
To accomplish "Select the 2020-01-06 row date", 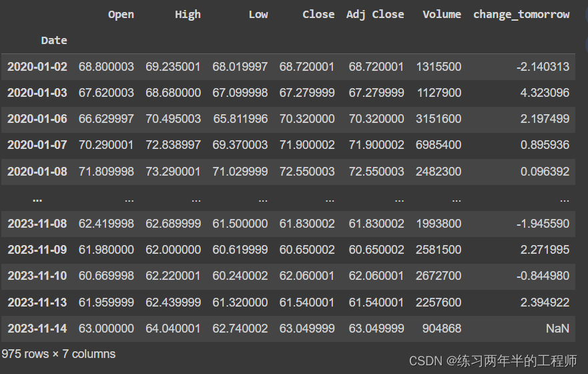I will coord(37,119).
